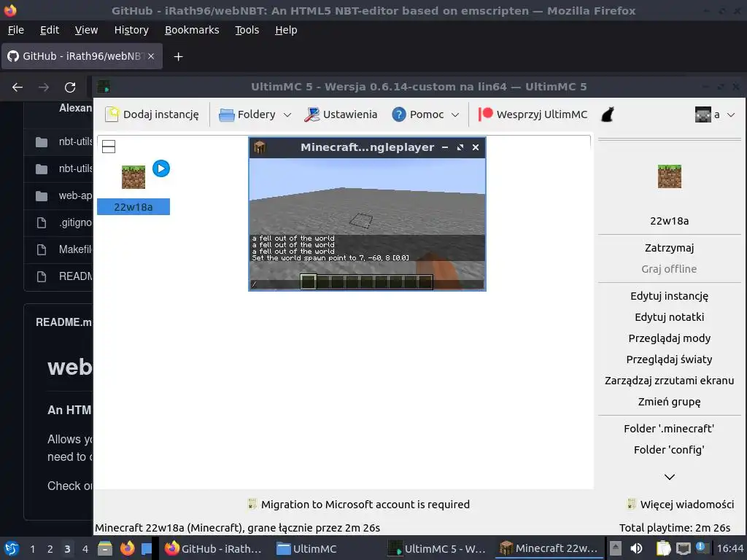Expand the Pomoc dropdown arrow
Viewport: 747px width, 560px height.
click(455, 114)
